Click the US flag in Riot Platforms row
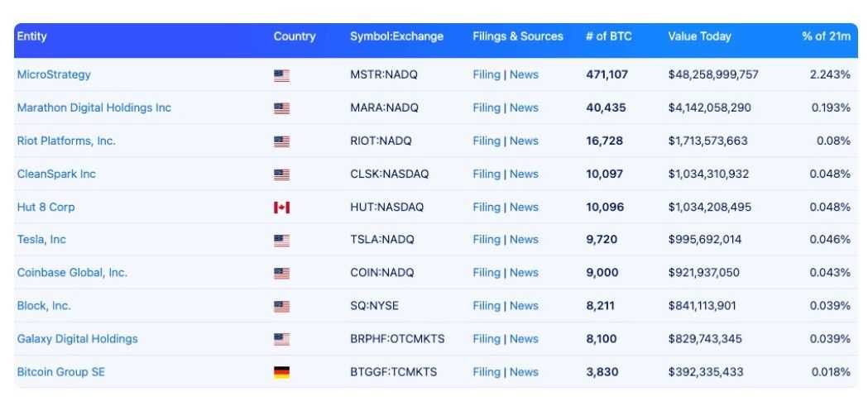 [x=281, y=141]
